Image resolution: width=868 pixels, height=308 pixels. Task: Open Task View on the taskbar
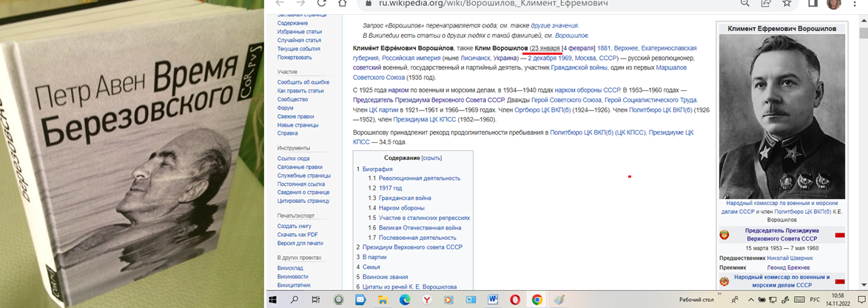(316, 300)
